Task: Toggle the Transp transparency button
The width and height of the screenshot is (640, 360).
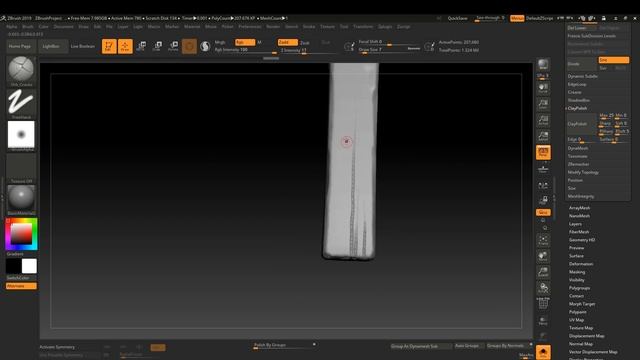Action: click(543, 321)
